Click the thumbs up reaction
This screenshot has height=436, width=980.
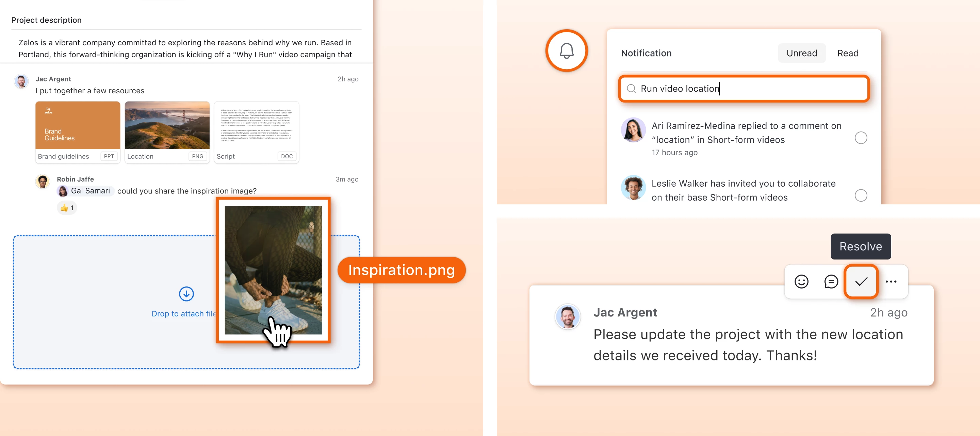click(x=67, y=208)
